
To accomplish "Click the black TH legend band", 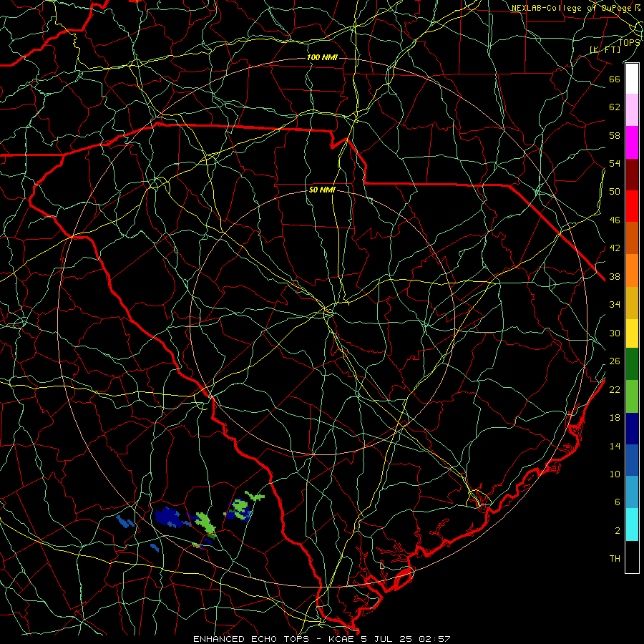I will tap(632, 557).
